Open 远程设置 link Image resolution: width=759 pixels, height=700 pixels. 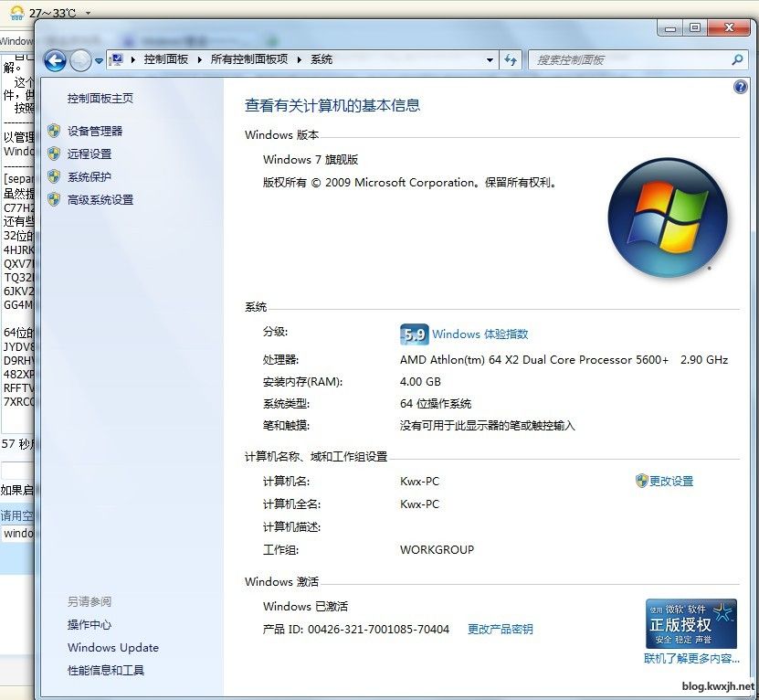pos(90,154)
